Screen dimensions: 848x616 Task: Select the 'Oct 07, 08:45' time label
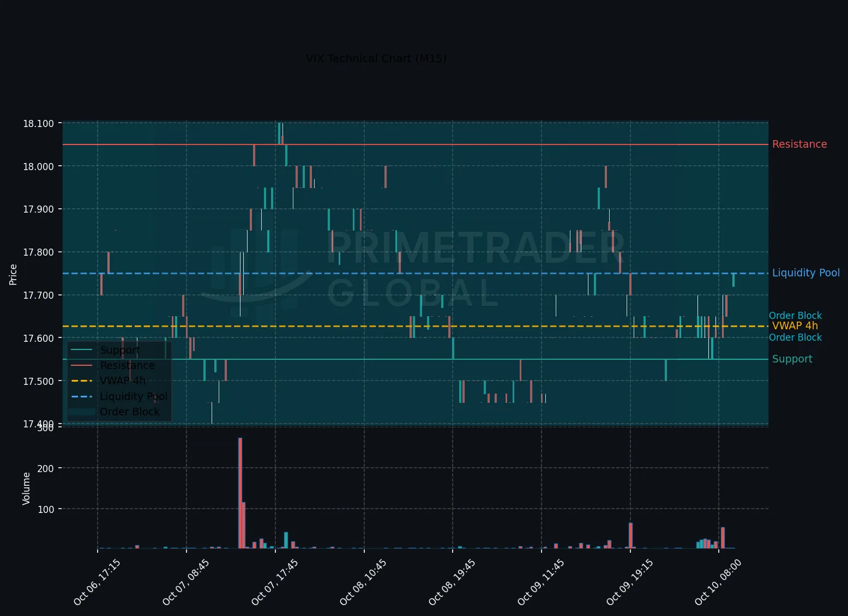coord(186,582)
